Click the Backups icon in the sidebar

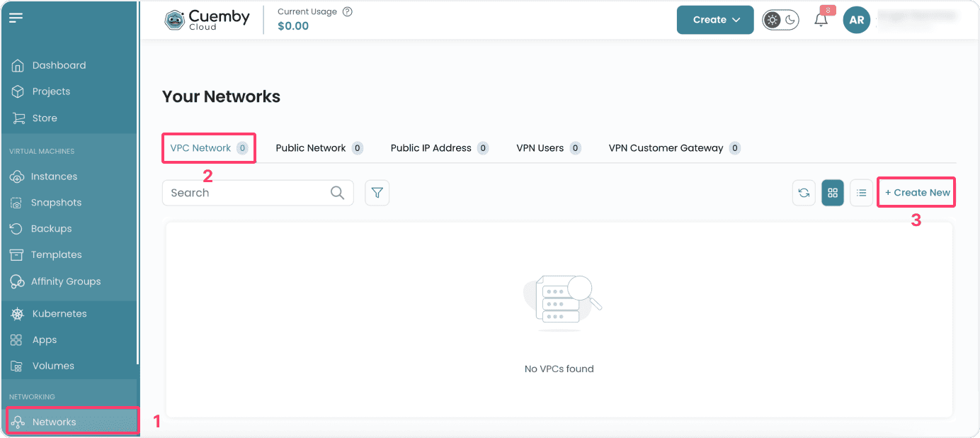click(x=17, y=228)
